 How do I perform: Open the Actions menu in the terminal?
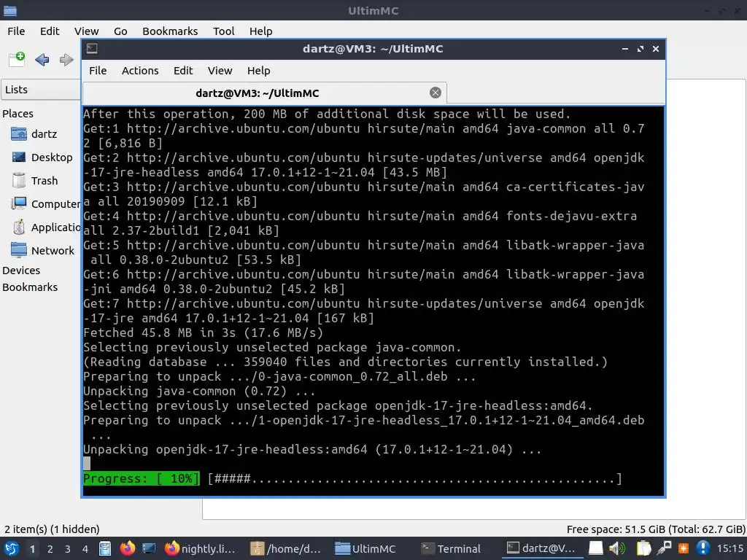click(140, 71)
